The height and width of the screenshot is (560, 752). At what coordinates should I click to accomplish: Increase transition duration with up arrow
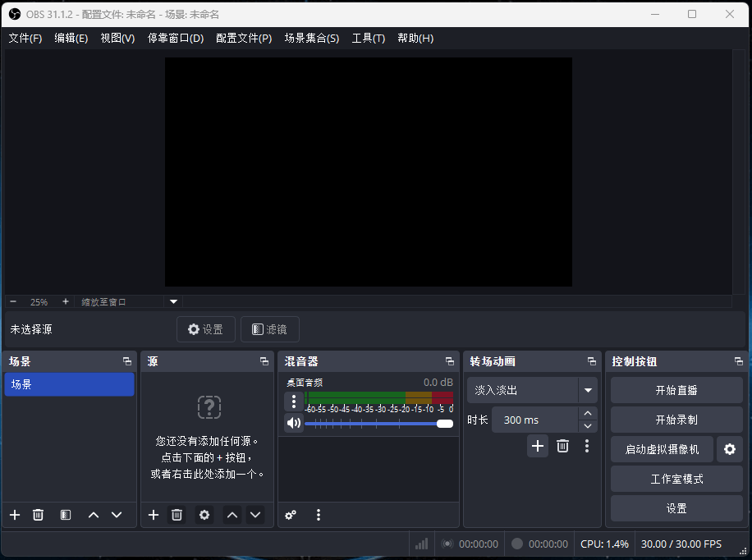click(588, 413)
